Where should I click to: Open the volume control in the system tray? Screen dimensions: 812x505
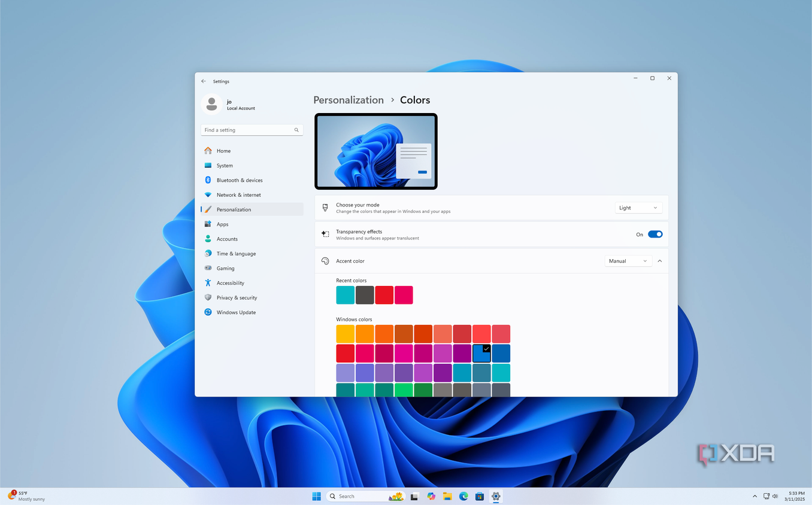pyautogui.click(x=775, y=496)
